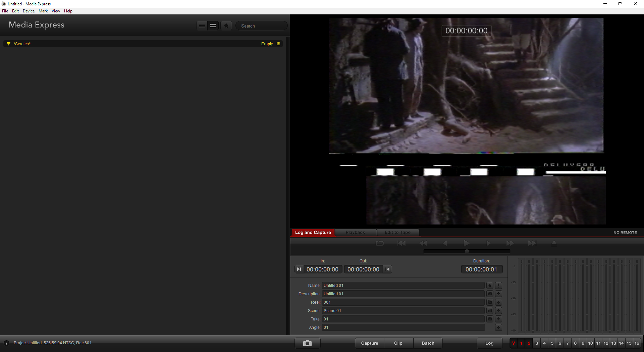Open the Mark menu
This screenshot has height=352, width=644.
(x=43, y=11)
